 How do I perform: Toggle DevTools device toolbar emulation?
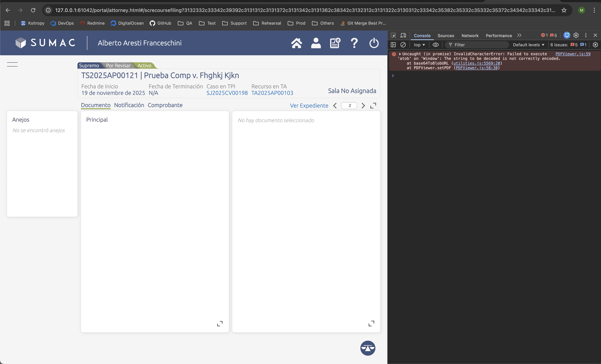[403, 35]
